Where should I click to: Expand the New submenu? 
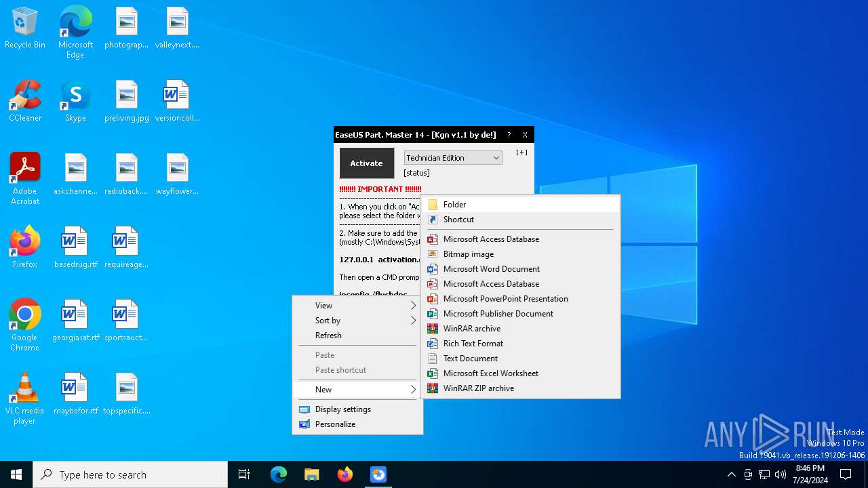pyautogui.click(x=357, y=390)
